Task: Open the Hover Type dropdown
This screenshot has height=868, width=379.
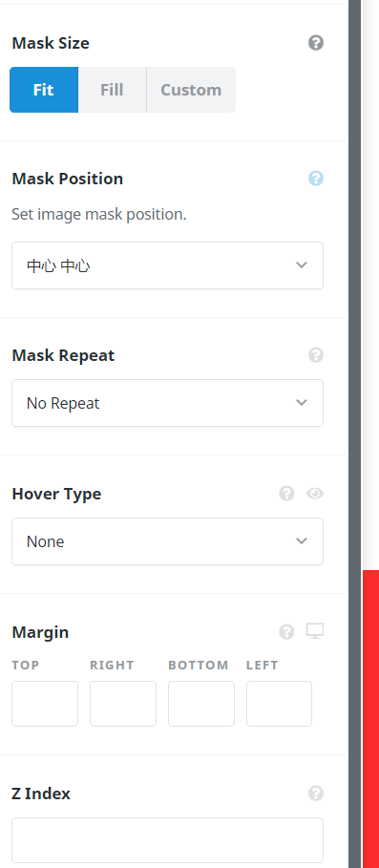Action: (x=168, y=541)
